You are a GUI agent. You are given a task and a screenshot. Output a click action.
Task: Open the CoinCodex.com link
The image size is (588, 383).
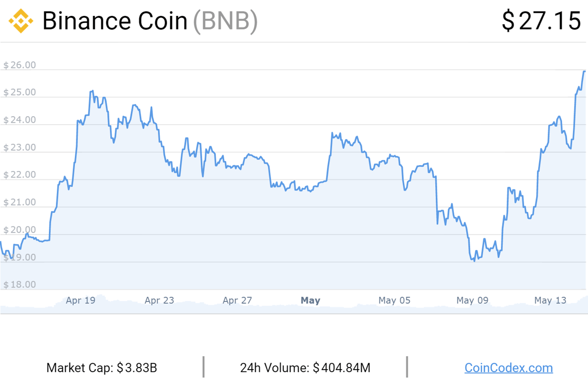click(509, 368)
